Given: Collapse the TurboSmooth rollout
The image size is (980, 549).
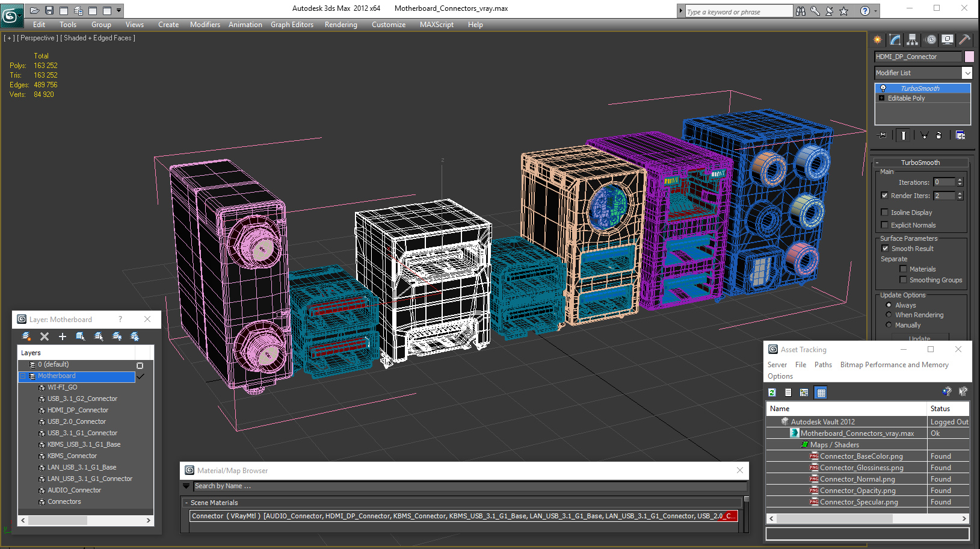Looking at the screenshot, I should point(877,163).
